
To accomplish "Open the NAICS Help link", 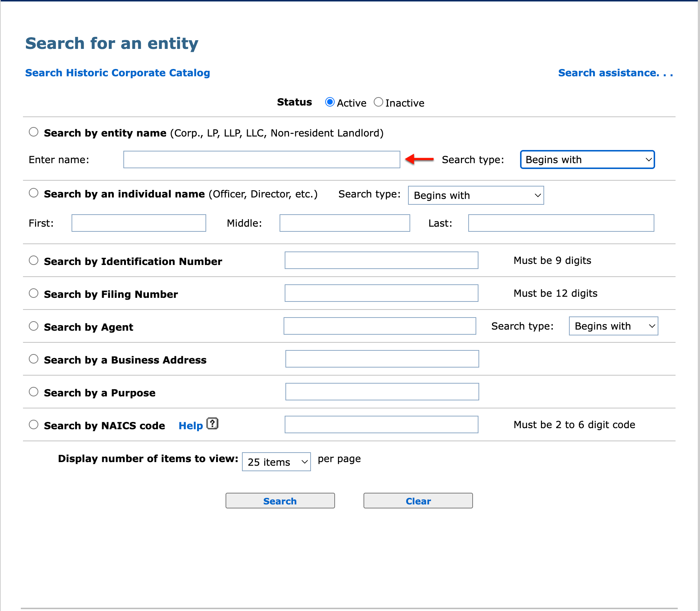I will [x=191, y=426].
